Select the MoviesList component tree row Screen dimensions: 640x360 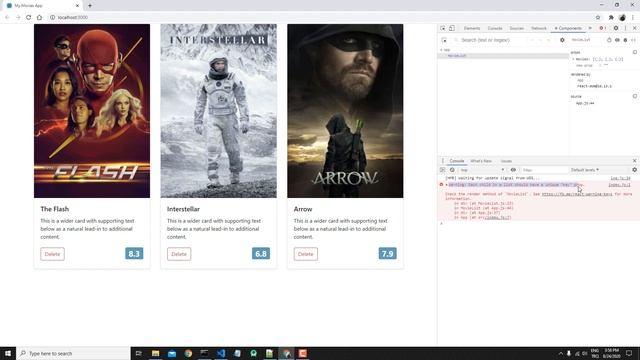(x=502, y=56)
